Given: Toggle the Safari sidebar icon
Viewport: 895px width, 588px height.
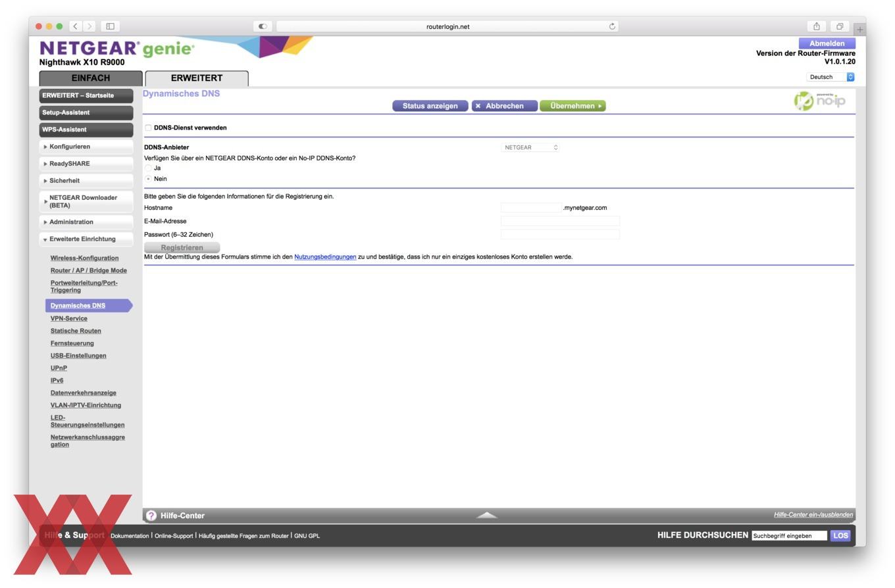Looking at the screenshot, I should click(111, 26).
